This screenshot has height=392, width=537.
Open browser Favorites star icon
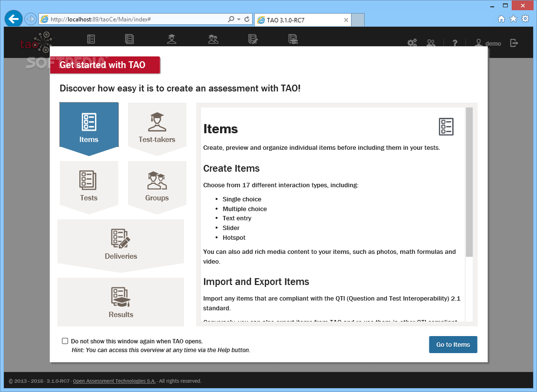point(513,19)
